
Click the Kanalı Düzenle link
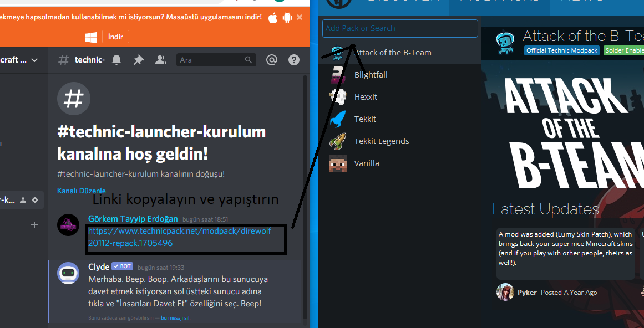pyautogui.click(x=82, y=191)
